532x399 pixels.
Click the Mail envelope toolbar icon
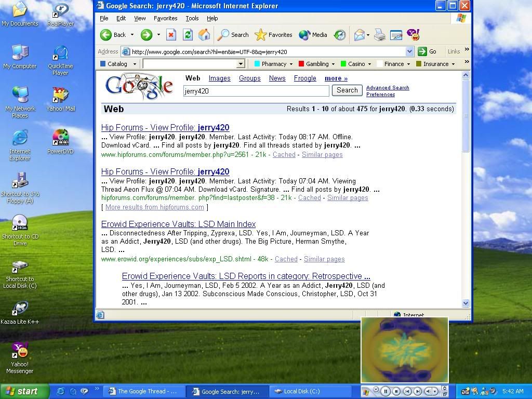pos(359,35)
